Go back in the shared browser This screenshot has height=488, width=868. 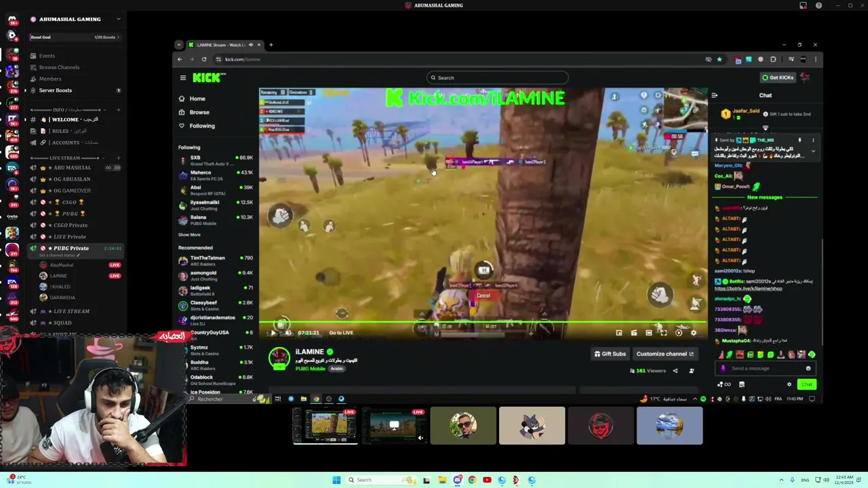point(180,59)
